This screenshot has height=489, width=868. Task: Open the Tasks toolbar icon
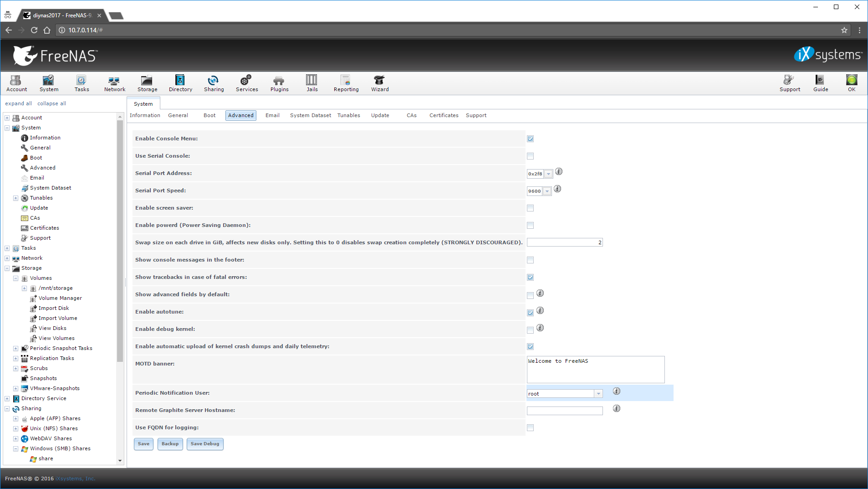click(82, 83)
